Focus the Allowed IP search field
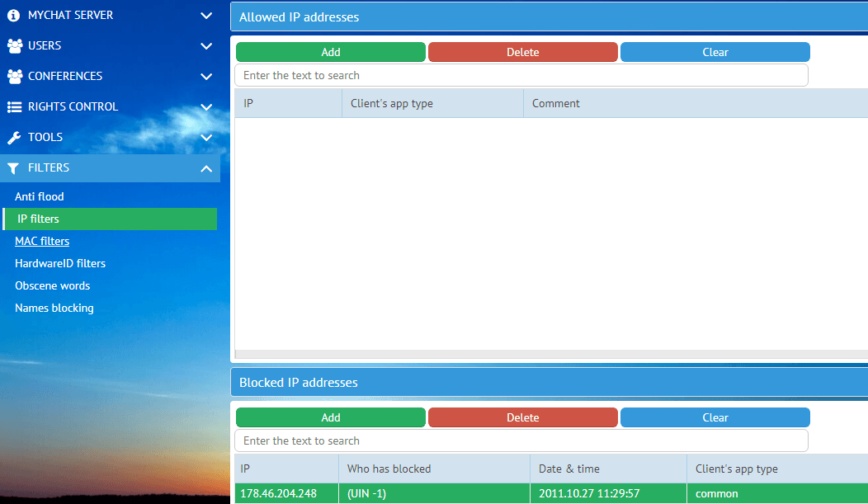 pos(521,75)
